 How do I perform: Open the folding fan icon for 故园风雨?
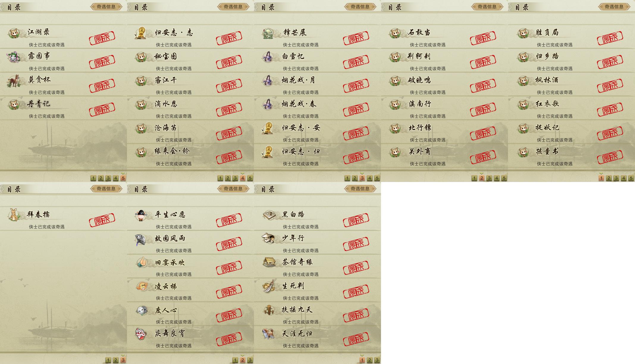coord(141,239)
